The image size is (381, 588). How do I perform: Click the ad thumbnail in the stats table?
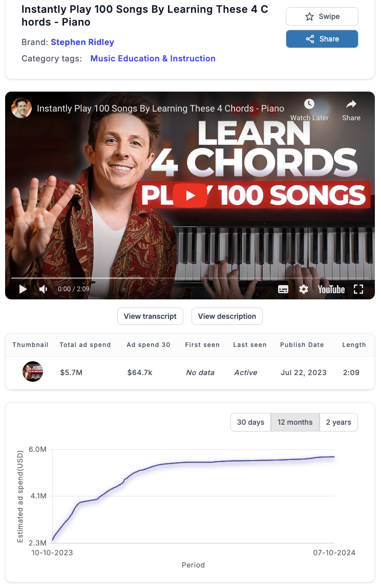[33, 372]
